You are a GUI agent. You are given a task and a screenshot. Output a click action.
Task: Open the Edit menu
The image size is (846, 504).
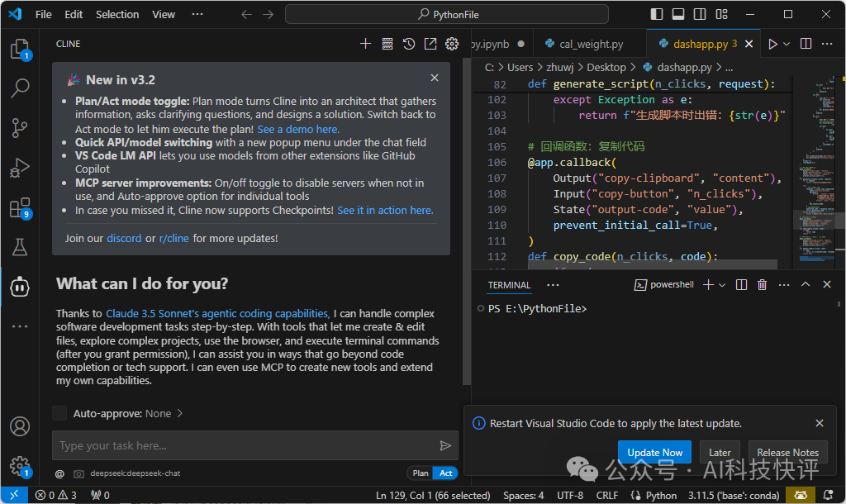[x=74, y=15]
